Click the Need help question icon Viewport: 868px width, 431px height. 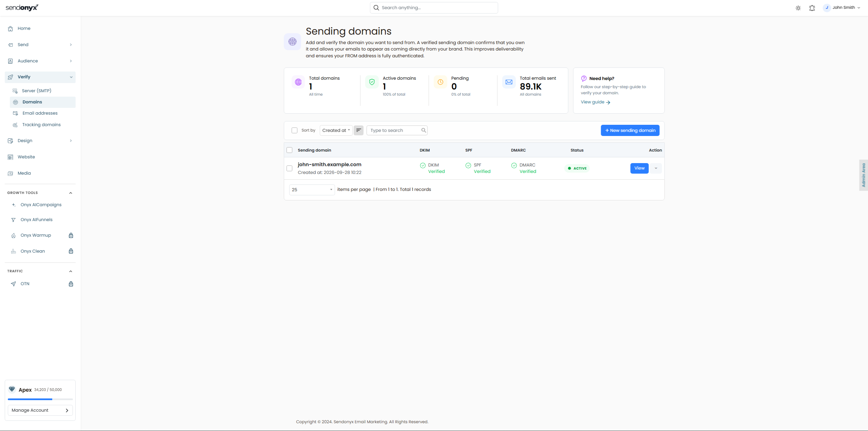[x=584, y=78]
